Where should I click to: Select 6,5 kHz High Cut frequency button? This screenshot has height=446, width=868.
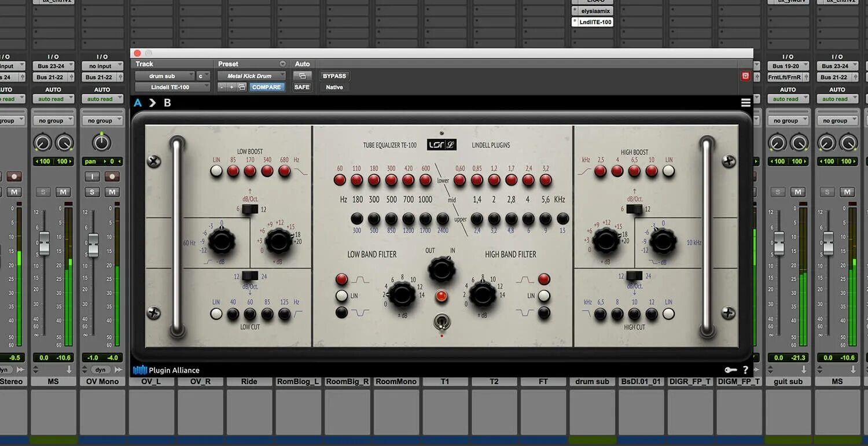(x=600, y=314)
